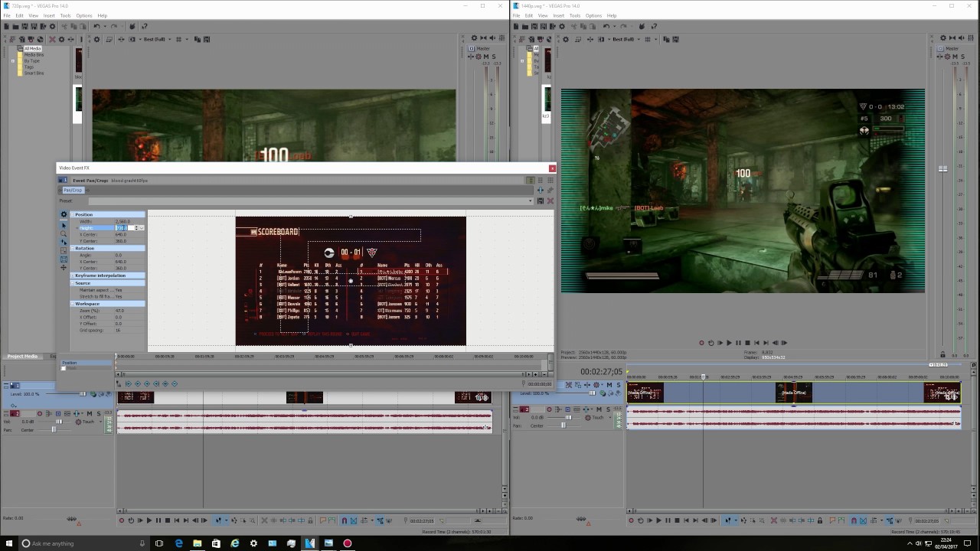Screen dimensions: 980x551
Task: Click Split Screen View icon in left preview
Action: click(132, 39)
